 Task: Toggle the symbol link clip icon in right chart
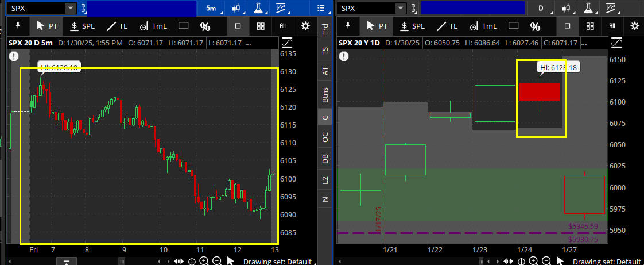pos(413,8)
